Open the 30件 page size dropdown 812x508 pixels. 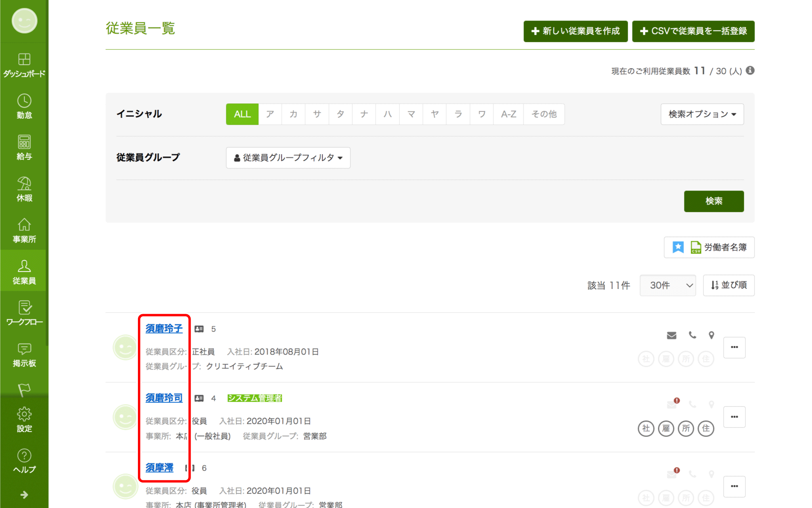(x=668, y=285)
